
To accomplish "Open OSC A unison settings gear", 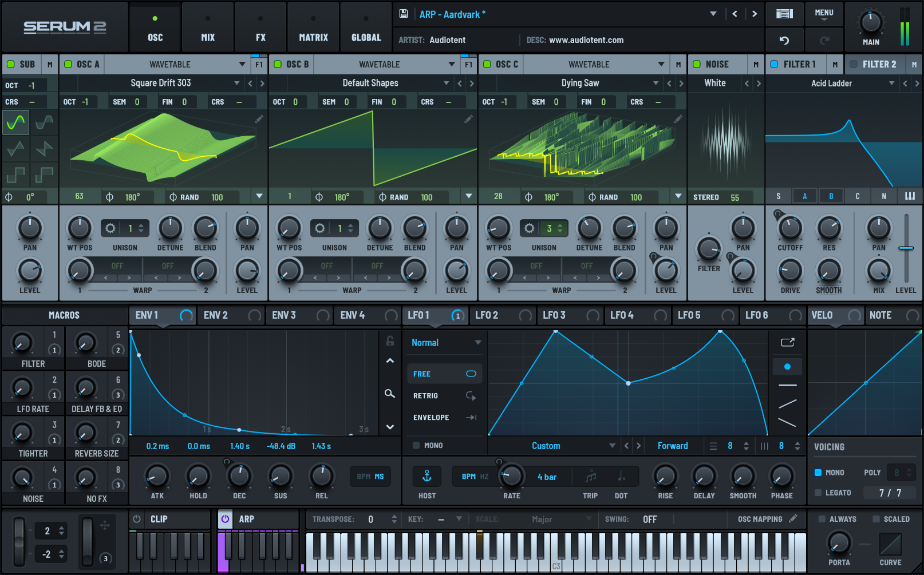I will [110, 228].
